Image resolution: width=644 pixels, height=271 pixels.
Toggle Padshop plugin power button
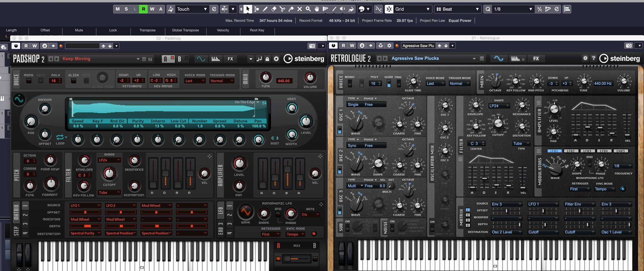tap(16, 46)
